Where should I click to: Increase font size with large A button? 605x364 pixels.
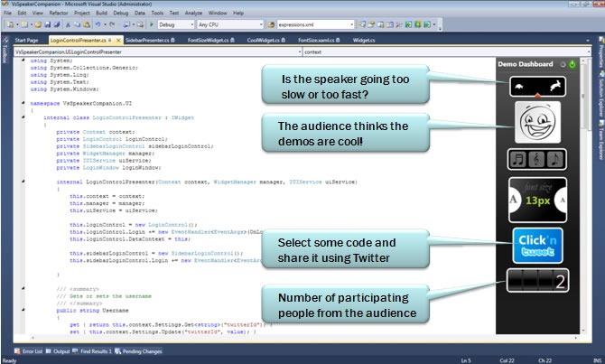515,200
